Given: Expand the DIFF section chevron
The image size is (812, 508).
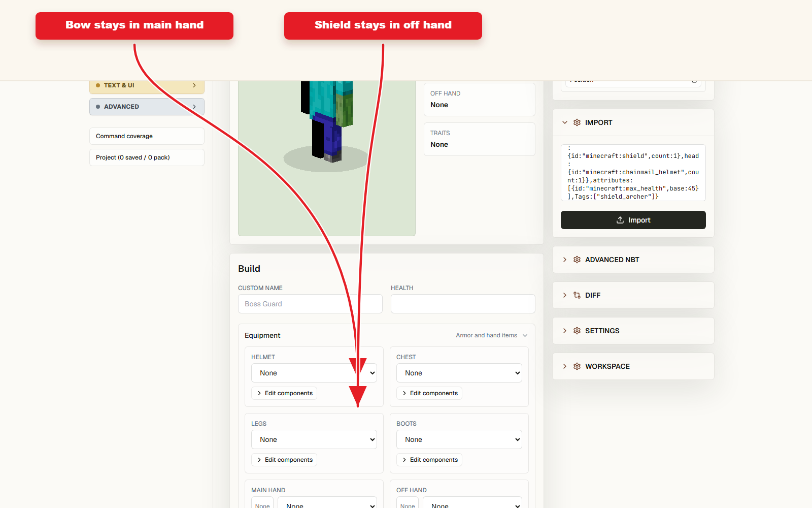Looking at the screenshot, I should point(565,295).
